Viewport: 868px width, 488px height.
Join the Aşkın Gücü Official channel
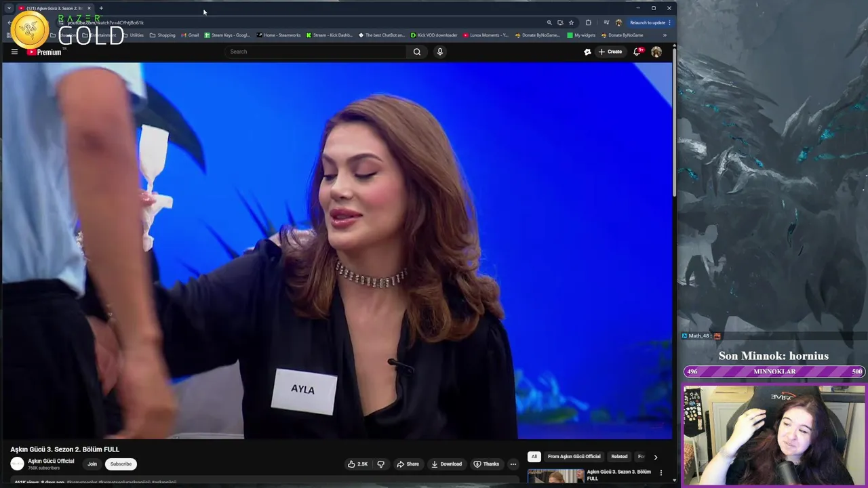click(x=92, y=464)
